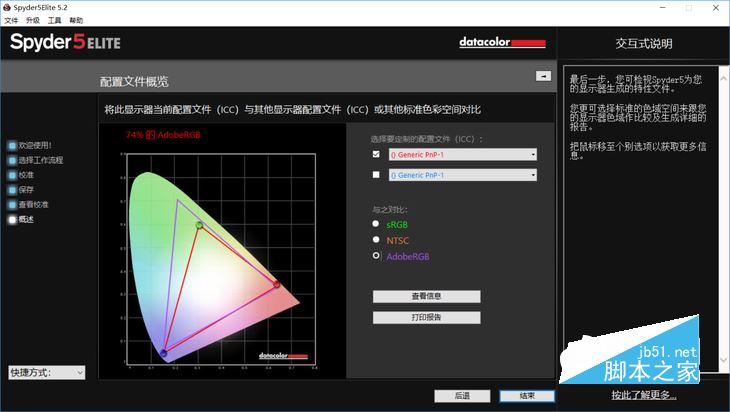Open the 文件 menu
Image resolution: width=730 pixels, height=412 pixels.
point(11,20)
